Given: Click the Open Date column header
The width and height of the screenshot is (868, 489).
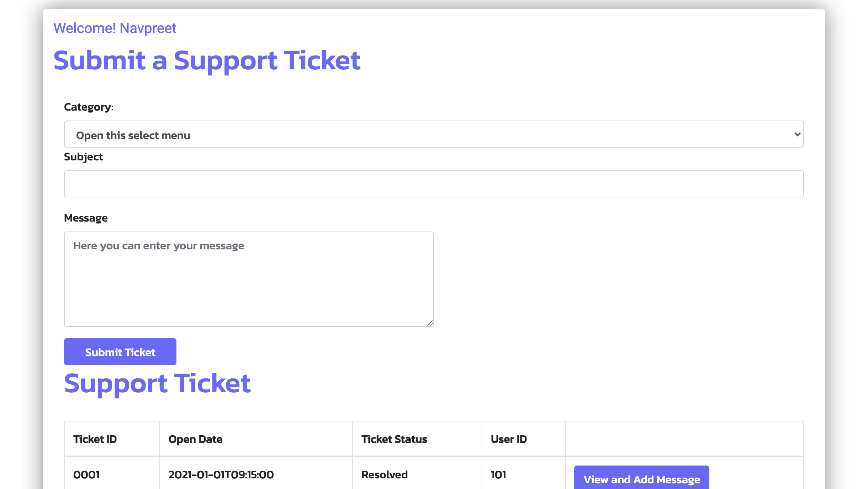Looking at the screenshot, I should pyautogui.click(x=195, y=439).
